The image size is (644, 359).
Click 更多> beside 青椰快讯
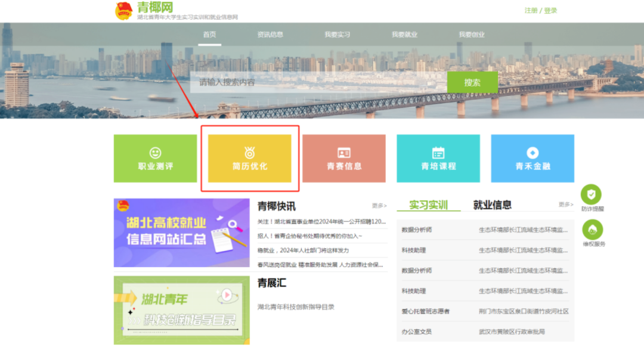[x=379, y=205]
